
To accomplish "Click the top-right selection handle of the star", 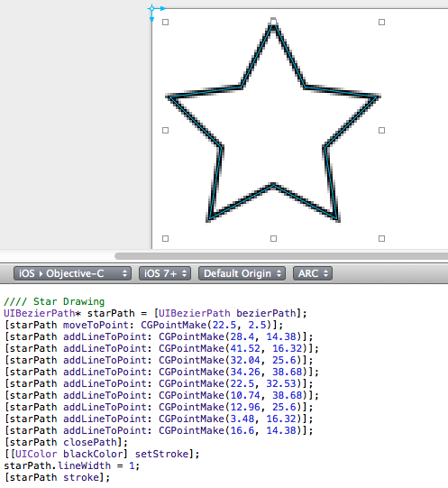I will (x=381, y=22).
